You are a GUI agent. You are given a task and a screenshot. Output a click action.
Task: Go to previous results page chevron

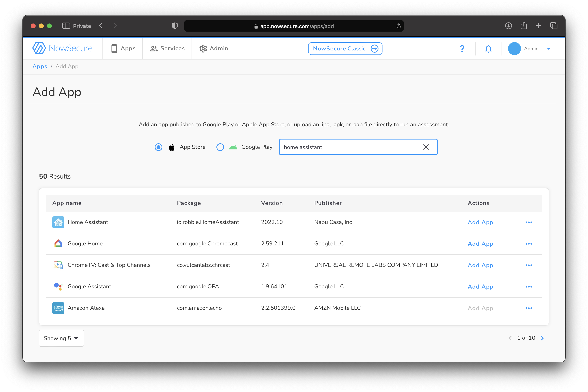(510, 338)
